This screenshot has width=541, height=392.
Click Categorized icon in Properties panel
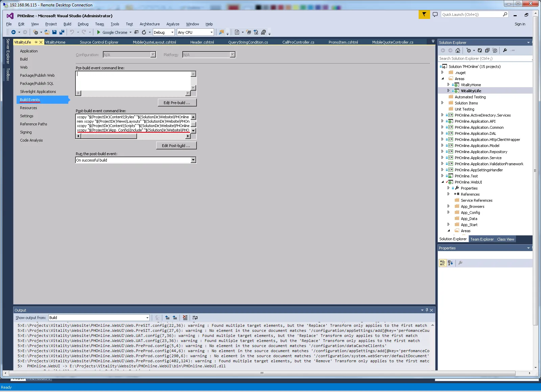pos(443,263)
